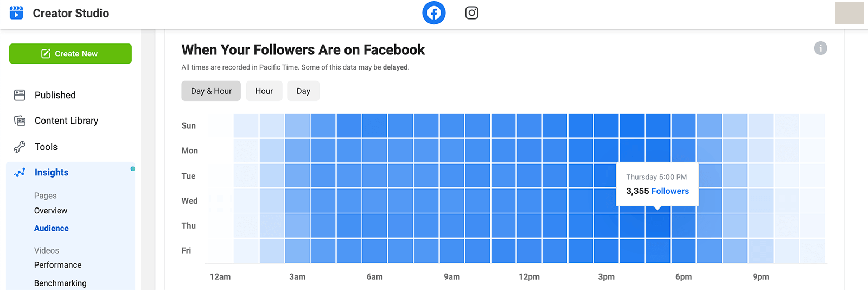Image resolution: width=868 pixels, height=290 pixels.
Task: Switch to the Facebook platform icon
Action: 434,13
